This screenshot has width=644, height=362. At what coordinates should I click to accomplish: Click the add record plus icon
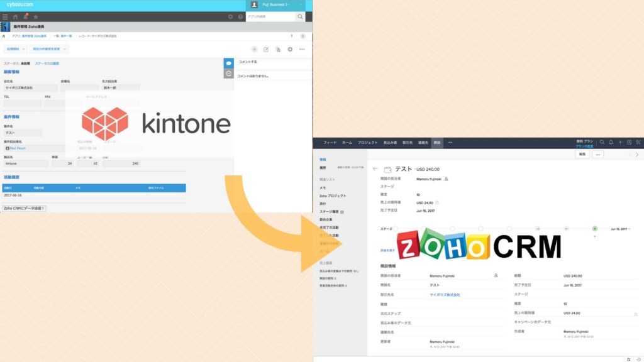pyautogui.click(x=254, y=49)
